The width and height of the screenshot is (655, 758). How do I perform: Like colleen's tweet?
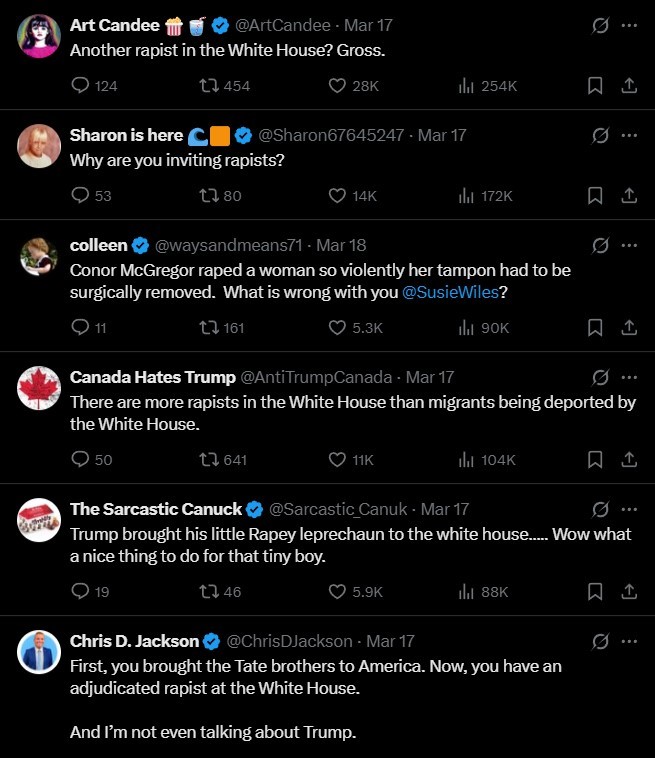point(337,327)
